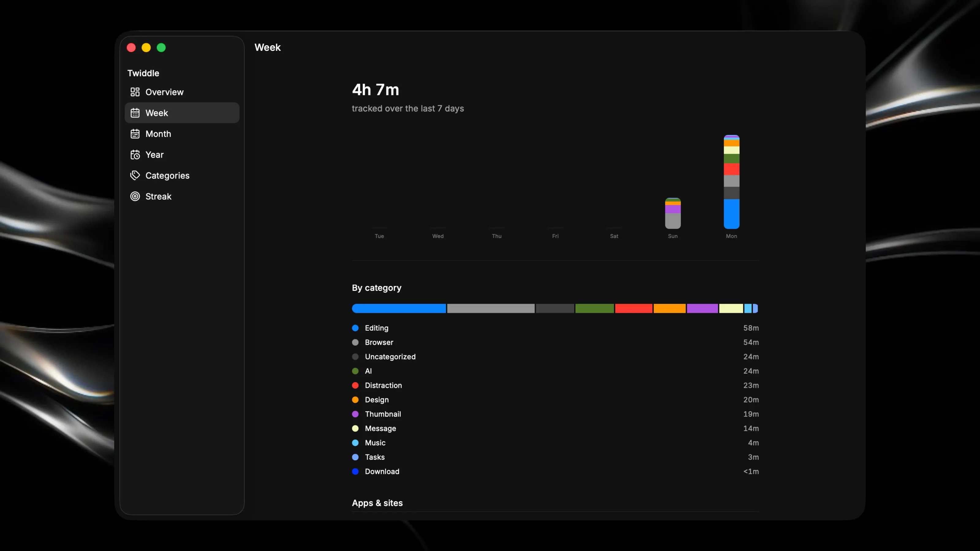This screenshot has height=551, width=980.
Task: Select the Editing category row label
Action: pos(377,328)
